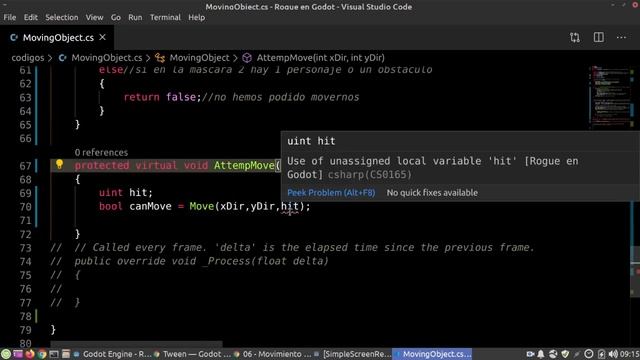
Task: Click line number 69 in the gutter
Action: [x=25, y=193]
